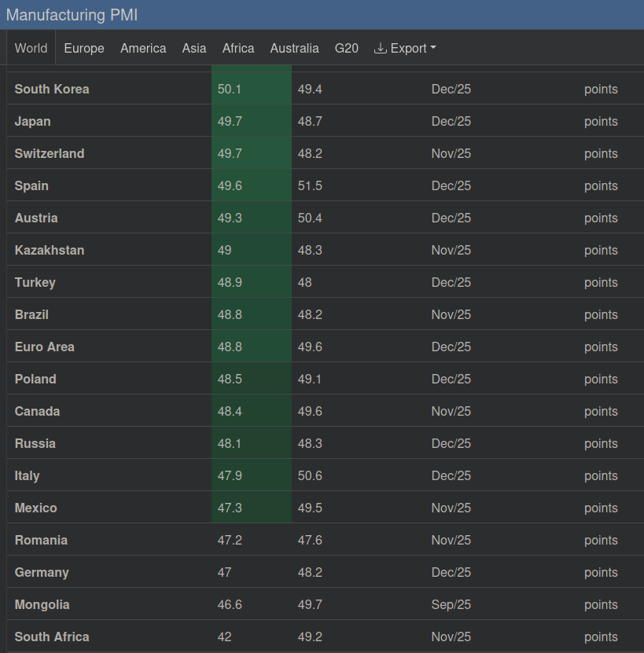Viewport: 644px width, 653px height.
Task: Switch to the World tab
Action: click(x=31, y=48)
